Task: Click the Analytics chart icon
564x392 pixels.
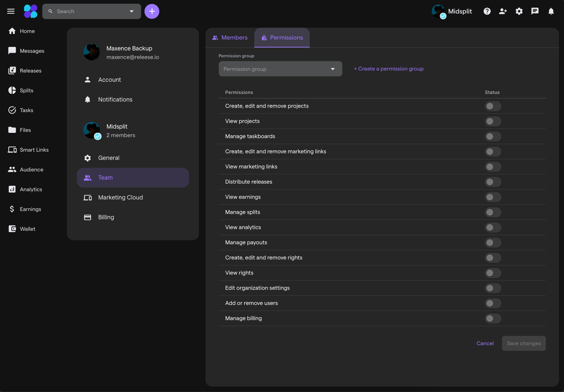Action: click(12, 189)
